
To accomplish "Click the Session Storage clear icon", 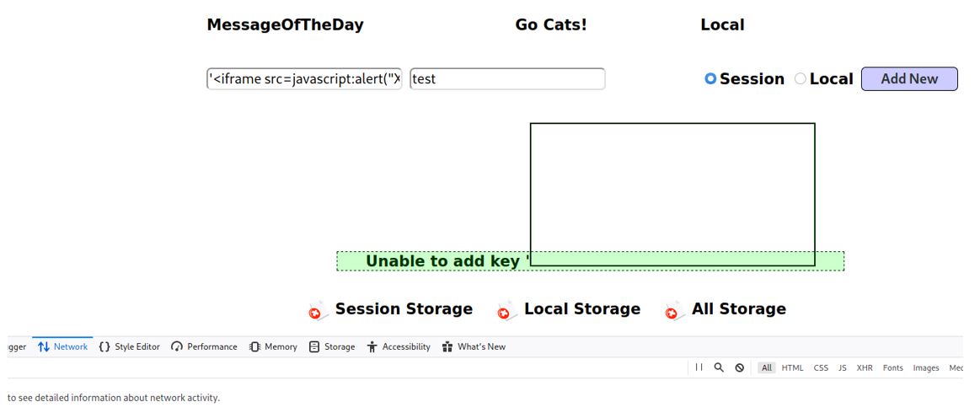I will click(317, 311).
